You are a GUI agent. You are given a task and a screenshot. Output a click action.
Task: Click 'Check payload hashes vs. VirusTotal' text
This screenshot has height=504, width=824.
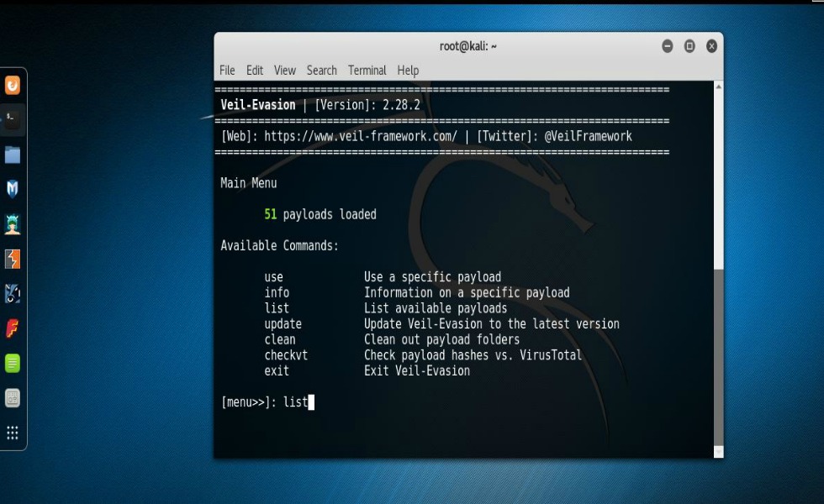[473, 355]
